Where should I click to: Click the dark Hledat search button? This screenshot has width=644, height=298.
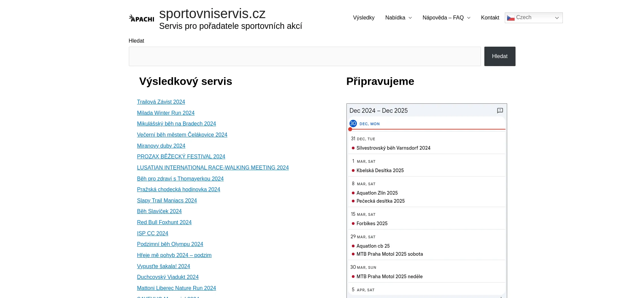pyautogui.click(x=500, y=56)
